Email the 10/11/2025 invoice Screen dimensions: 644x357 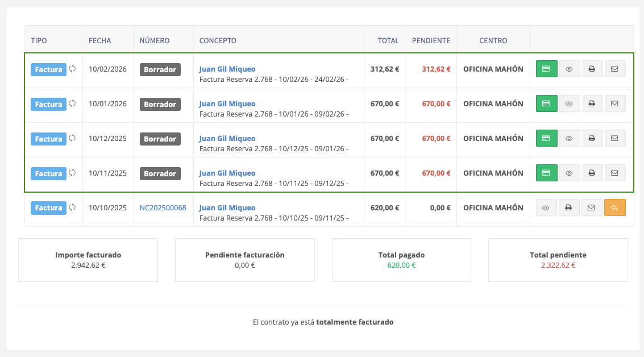[x=614, y=173]
